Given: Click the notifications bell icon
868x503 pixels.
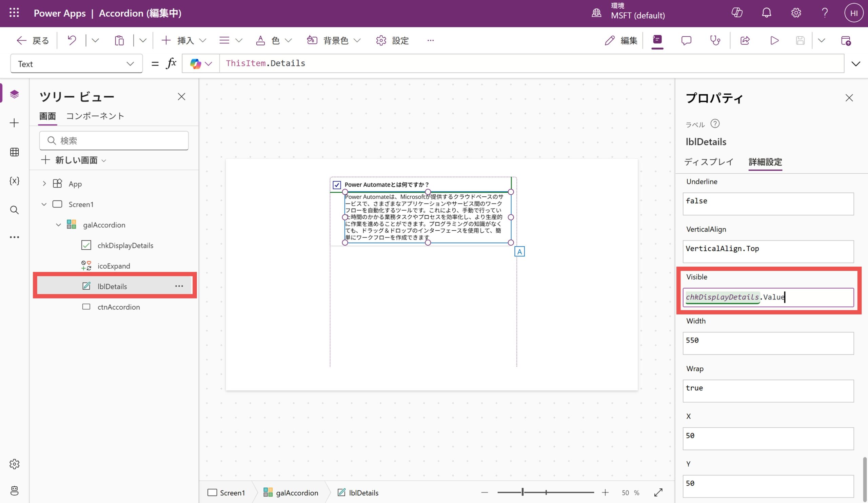Looking at the screenshot, I should (x=766, y=13).
